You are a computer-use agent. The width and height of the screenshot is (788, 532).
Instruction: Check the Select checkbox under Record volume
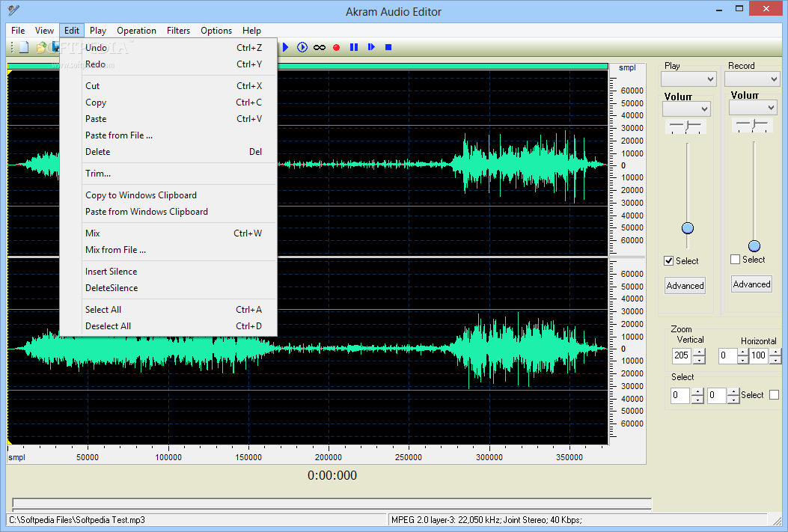pos(735,259)
